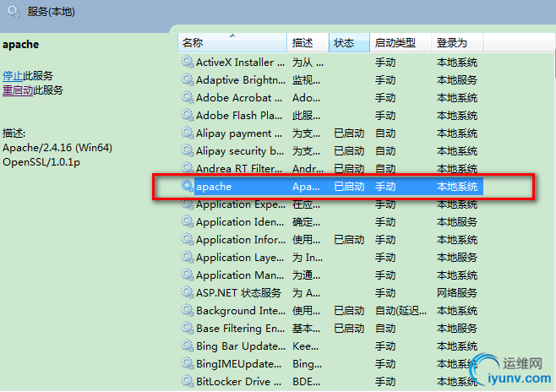
Task: Click 手动 startup type in apache row
Action: (x=385, y=187)
